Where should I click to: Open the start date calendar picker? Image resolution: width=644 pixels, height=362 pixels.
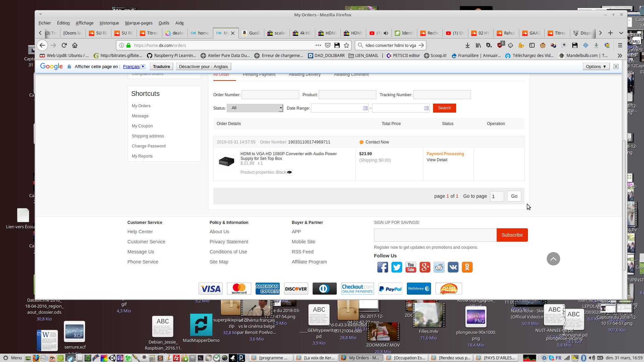point(365,108)
